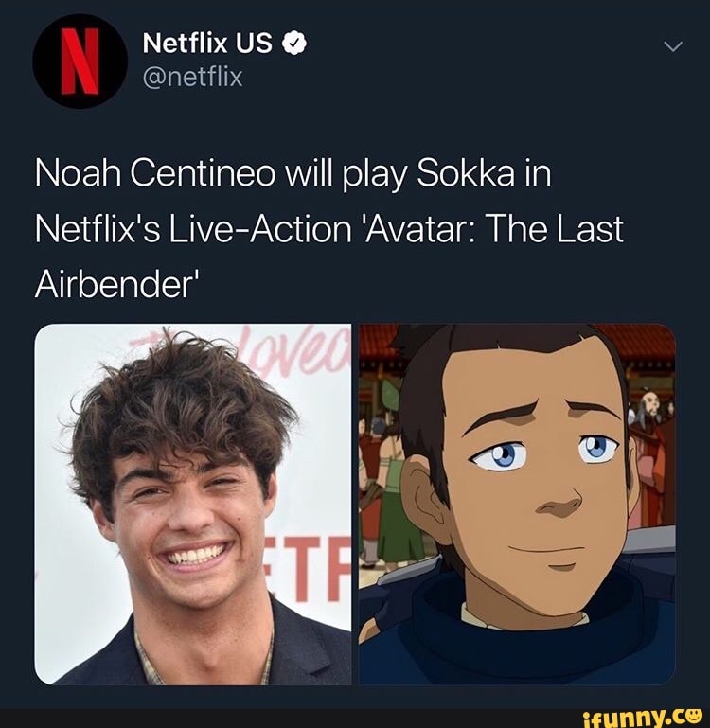Click the black bottom watermark bar
This screenshot has height=728, width=710.
355,719
